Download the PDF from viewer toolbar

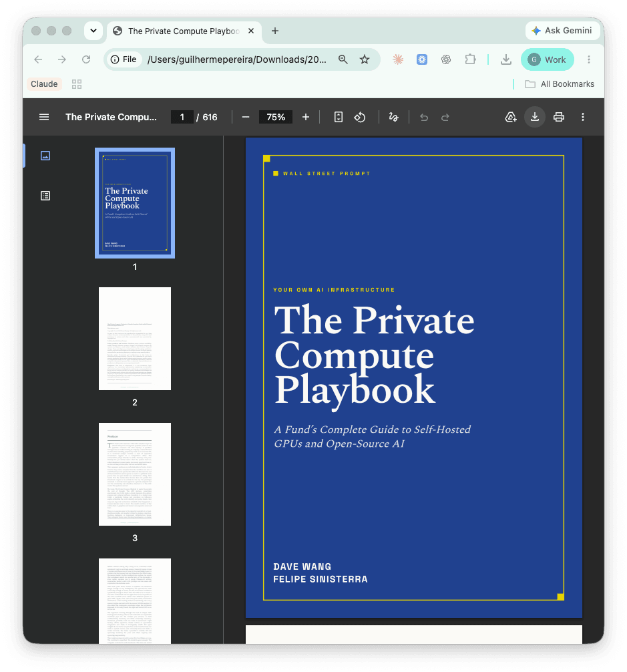[x=535, y=117]
